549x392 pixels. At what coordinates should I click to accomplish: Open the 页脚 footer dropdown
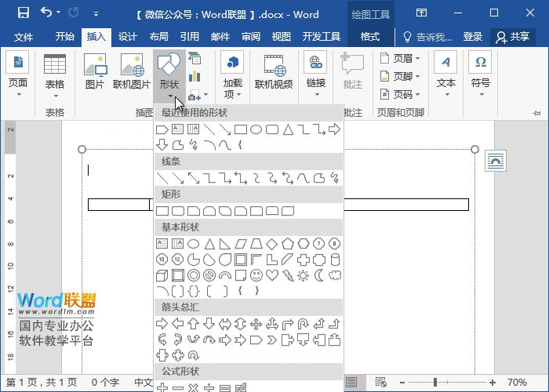coord(400,76)
